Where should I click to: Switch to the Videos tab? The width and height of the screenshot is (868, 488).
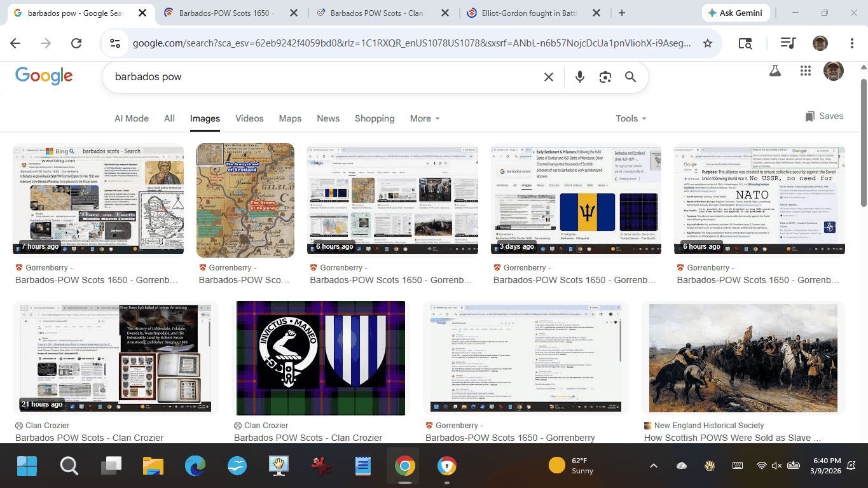point(249,118)
